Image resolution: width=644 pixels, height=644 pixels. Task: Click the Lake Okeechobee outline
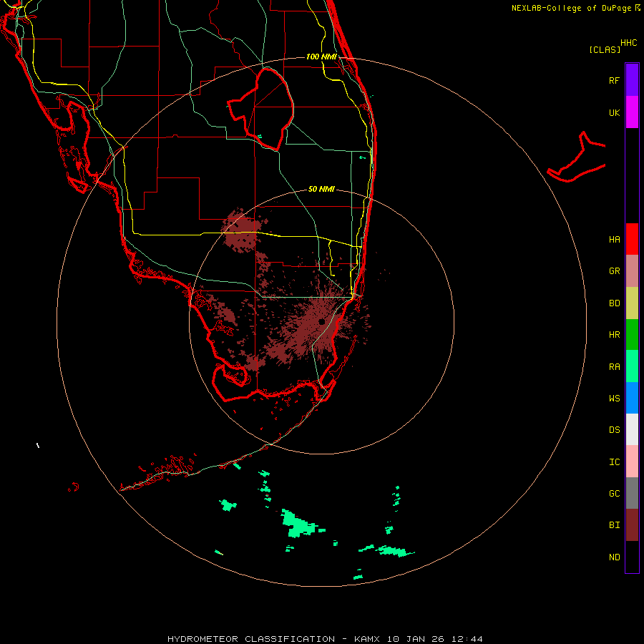261,109
